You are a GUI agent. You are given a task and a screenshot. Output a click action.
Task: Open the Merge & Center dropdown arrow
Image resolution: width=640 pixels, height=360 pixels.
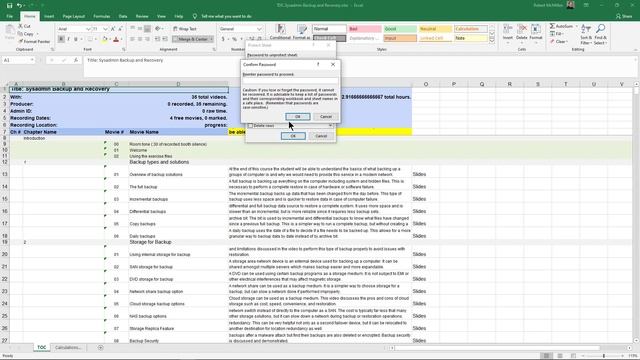tap(211, 39)
